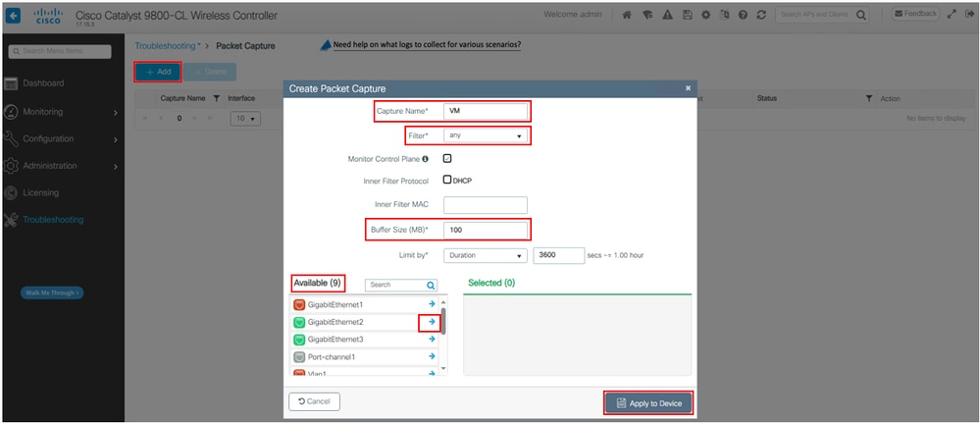Click the logout icon at top right
This screenshot has width=980, height=423.
969,15
